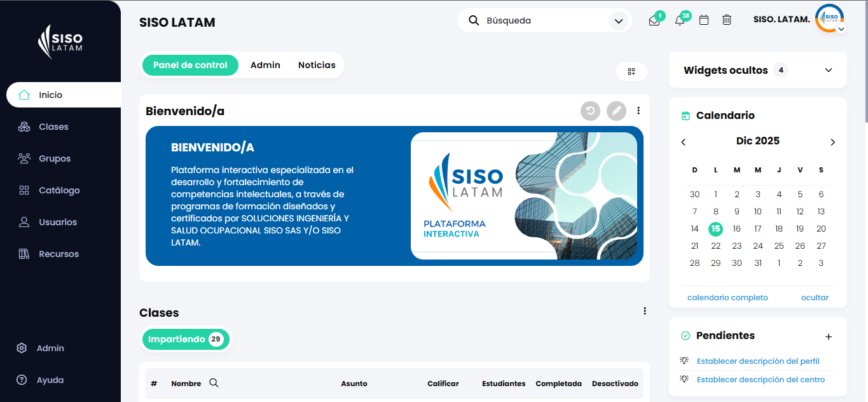The width and height of the screenshot is (868, 402).
Task: Click the SISO LATAM welcome banner image
Action: point(524,196)
